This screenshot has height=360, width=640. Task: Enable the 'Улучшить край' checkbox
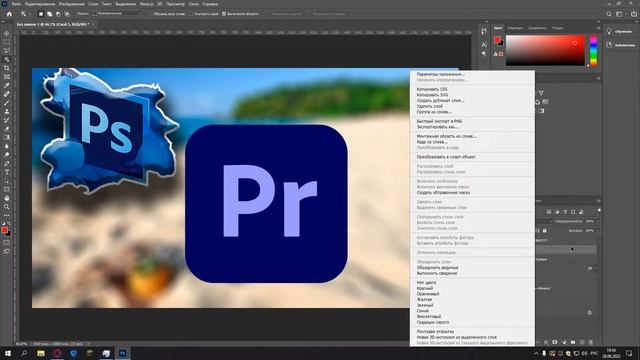point(191,14)
